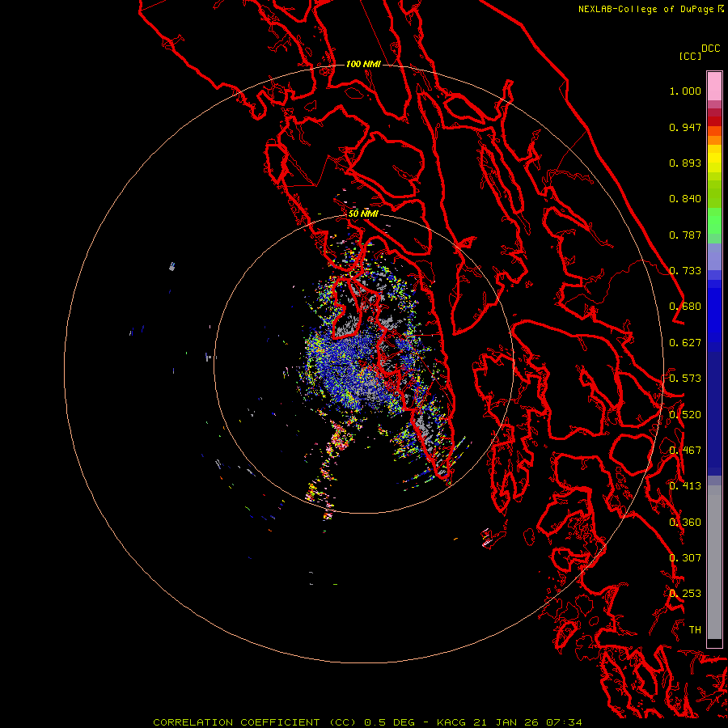Viewport: 728px width, 728px height.
Task: Click the [CC] units label
Action: (690, 56)
